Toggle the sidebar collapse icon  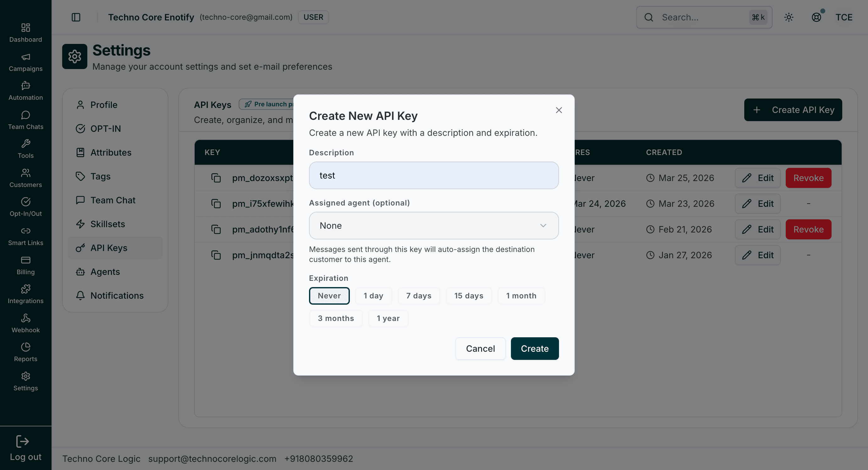click(x=76, y=17)
